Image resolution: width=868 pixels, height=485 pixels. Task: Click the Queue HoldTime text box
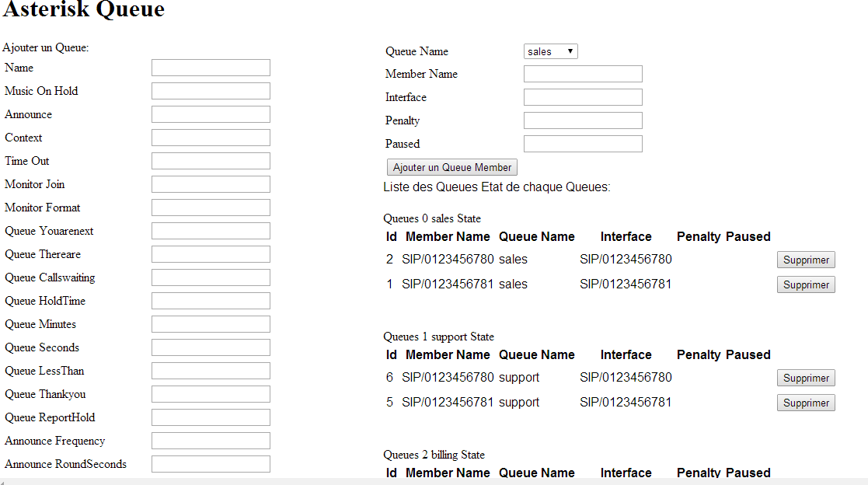click(x=211, y=301)
